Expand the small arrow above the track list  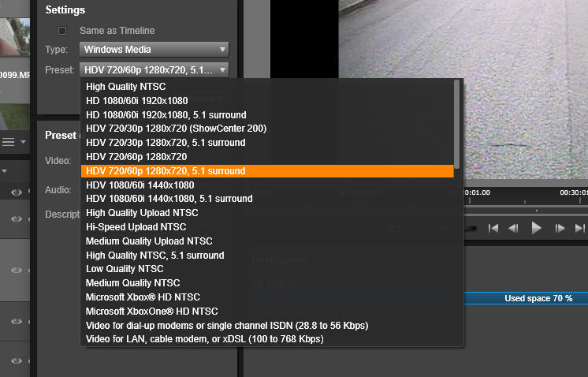4,170
